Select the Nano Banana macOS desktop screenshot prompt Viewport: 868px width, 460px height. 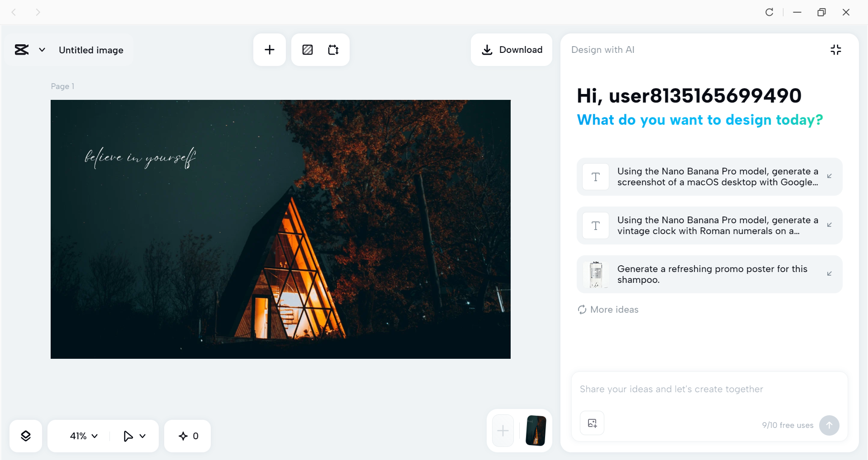(709, 177)
